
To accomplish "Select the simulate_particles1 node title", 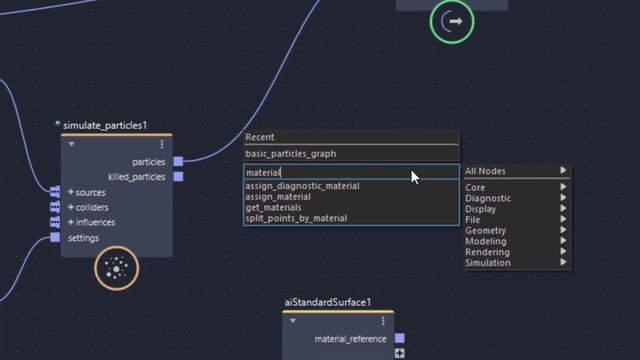I will coord(105,126).
